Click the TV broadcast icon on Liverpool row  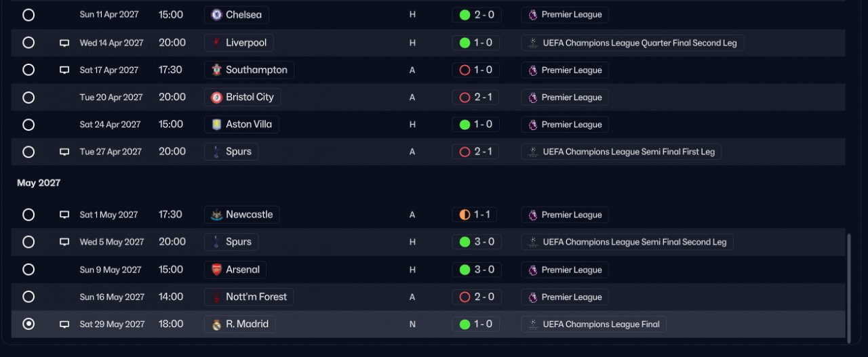coord(64,43)
